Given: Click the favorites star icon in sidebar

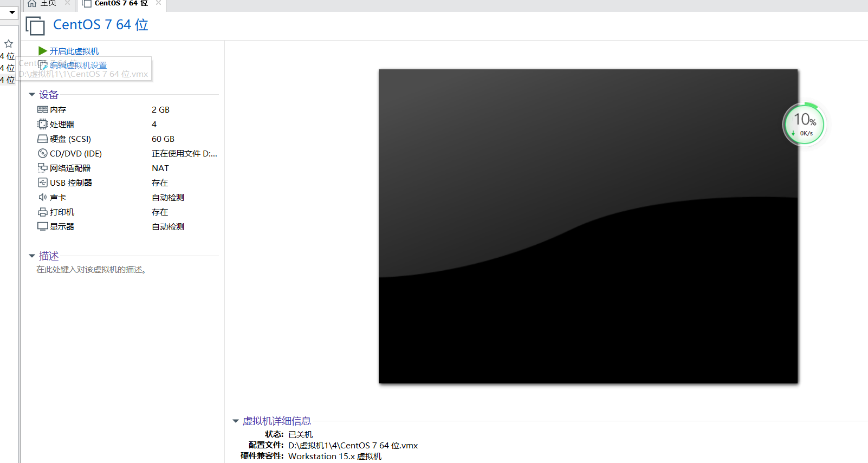Looking at the screenshot, I should [x=9, y=44].
